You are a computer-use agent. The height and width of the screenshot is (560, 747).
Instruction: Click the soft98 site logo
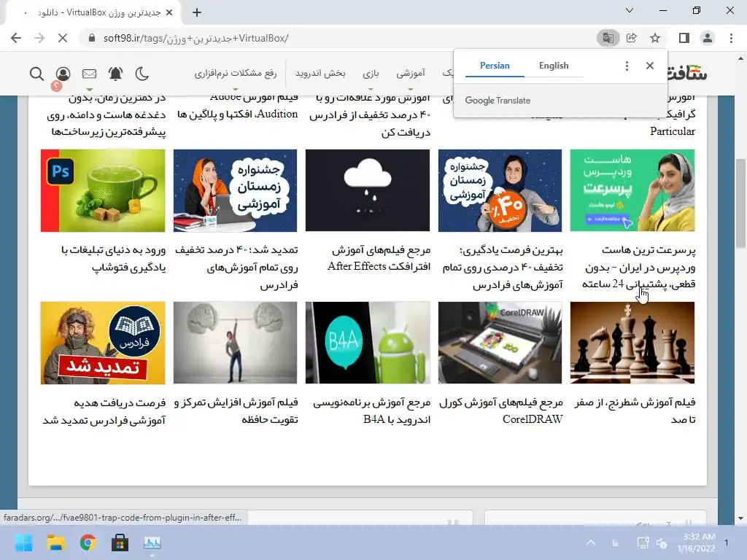pyautogui.click(x=688, y=73)
